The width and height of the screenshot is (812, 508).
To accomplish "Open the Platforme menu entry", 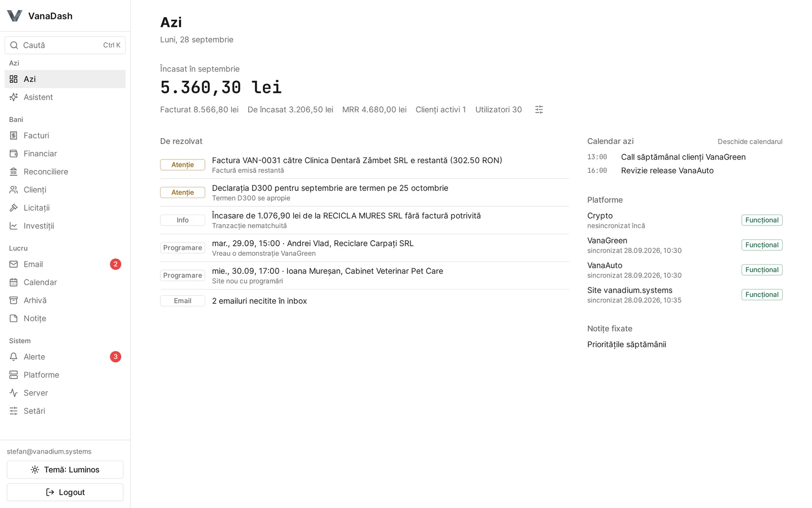I will (65, 375).
